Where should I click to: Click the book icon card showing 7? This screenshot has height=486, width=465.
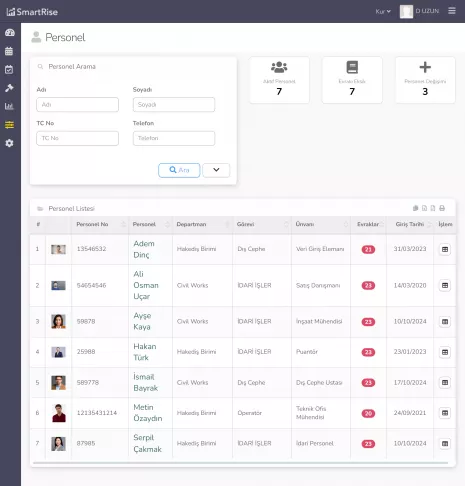click(x=352, y=80)
